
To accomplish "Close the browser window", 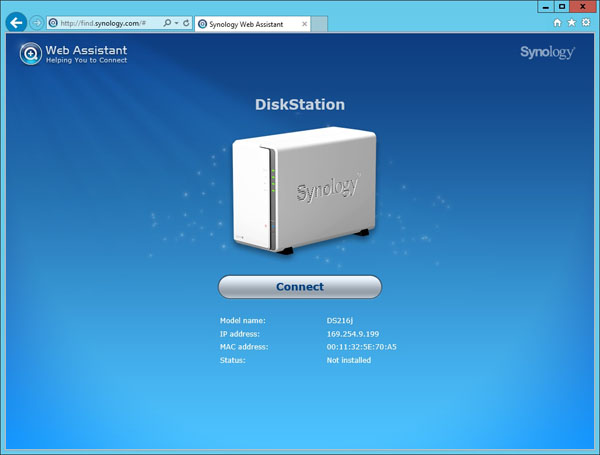I will (583, 7).
